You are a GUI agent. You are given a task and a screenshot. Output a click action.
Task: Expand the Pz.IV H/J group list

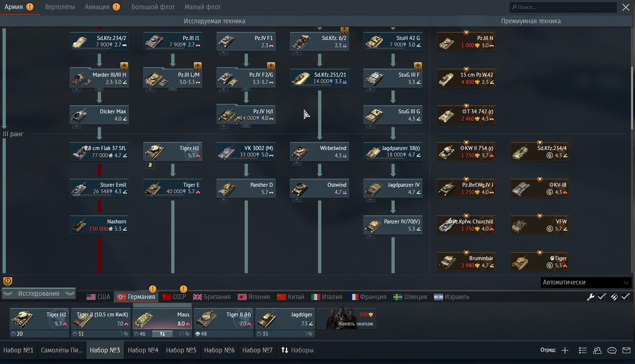coord(246,126)
